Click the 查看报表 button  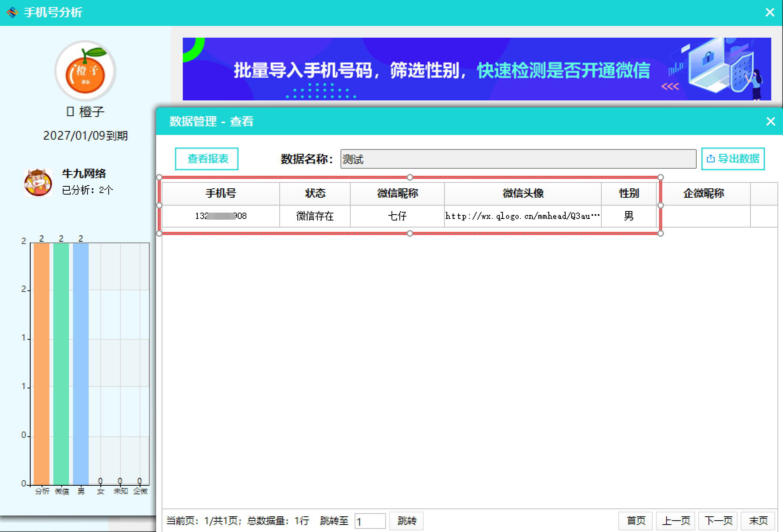pyautogui.click(x=206, y=159)
